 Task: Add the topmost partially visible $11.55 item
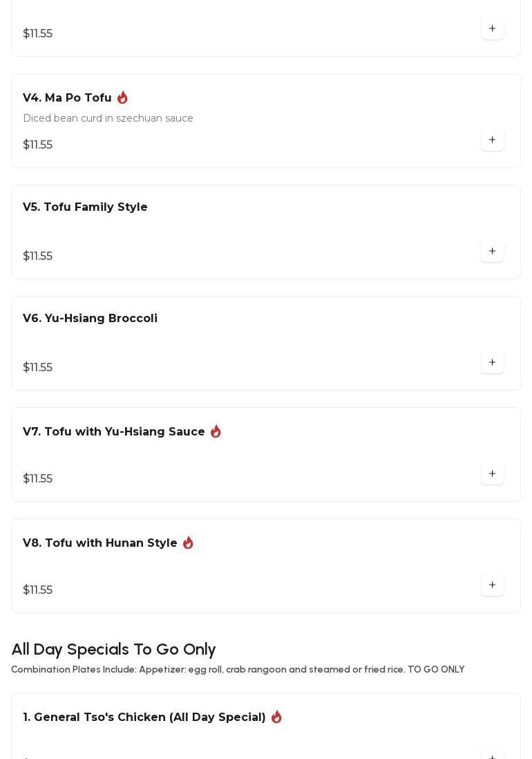point(492,29)
